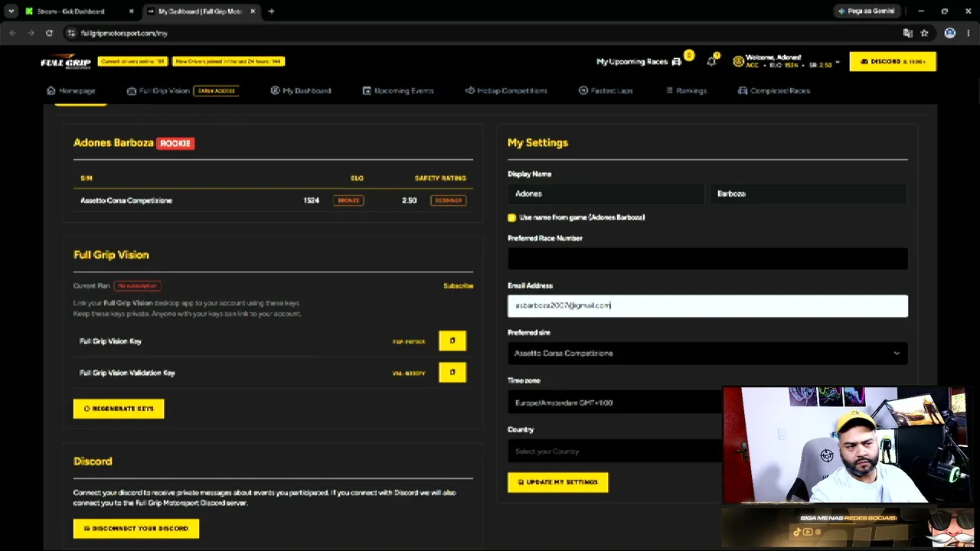Click the ELO value 1524
This screenshot has width=980, height=551.
(311, 201)
